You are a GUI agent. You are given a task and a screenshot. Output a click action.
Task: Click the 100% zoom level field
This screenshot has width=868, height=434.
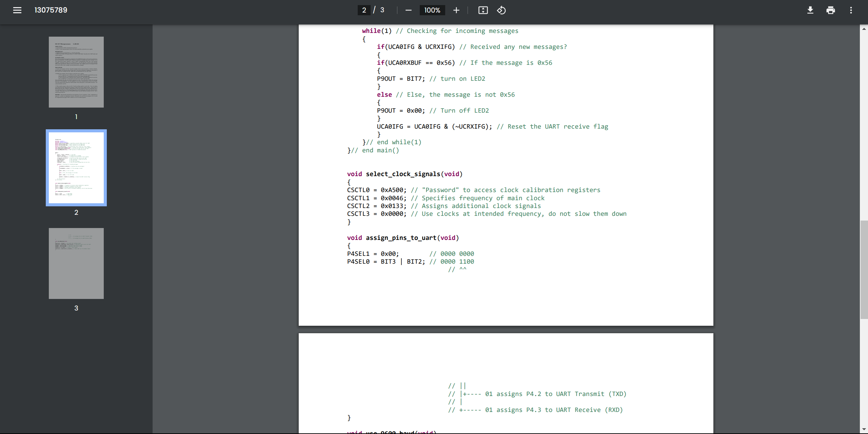pos(432,10)
